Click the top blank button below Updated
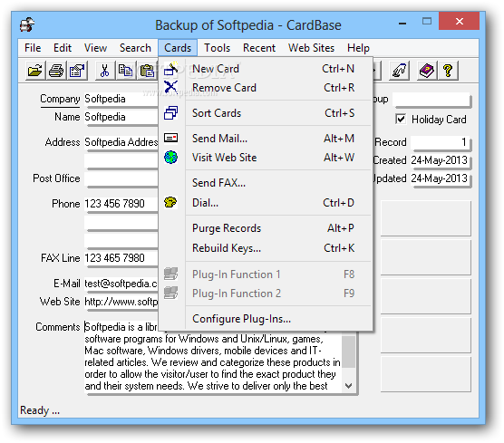Image resolution: width=504 pixels, height=443 pixels. click(x=425, y=218)
